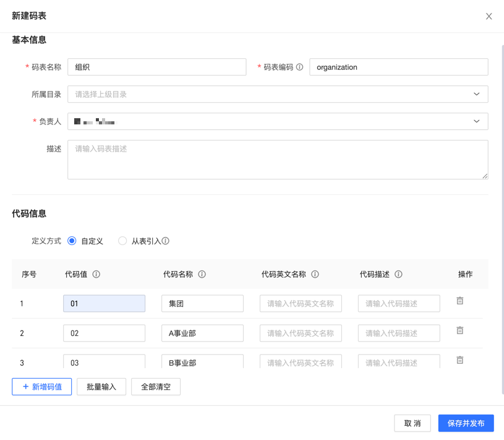The image size is (504, 440).
Task: Click 操作 column header
Action: click(x=465, y=274)
